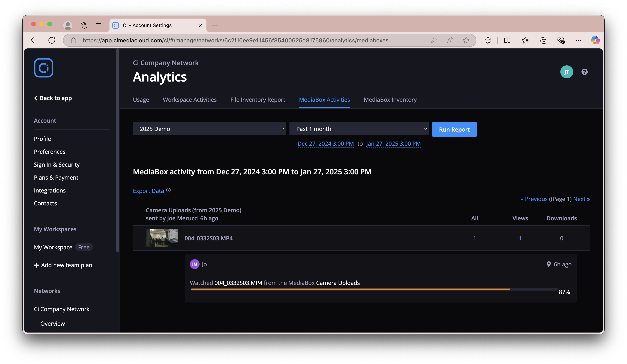Open Ci Company Network in the sidebar

tap(61, 309)
